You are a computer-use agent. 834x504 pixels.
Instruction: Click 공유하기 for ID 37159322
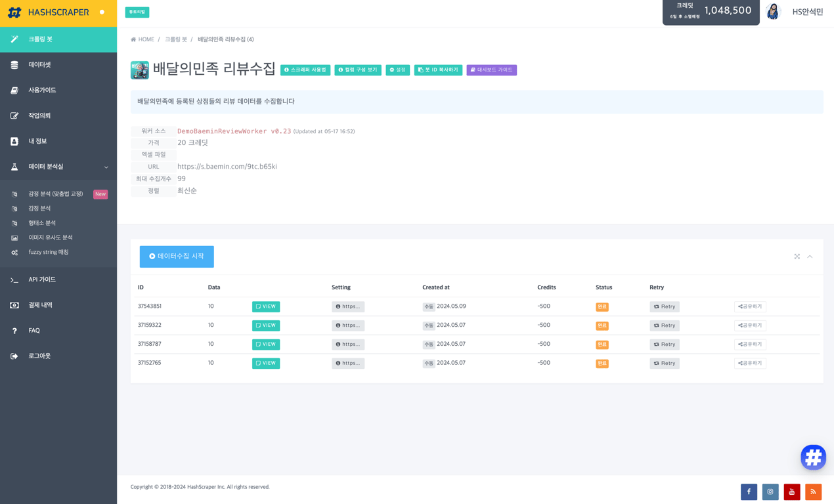pyautogui.click(x=750, y=325)
